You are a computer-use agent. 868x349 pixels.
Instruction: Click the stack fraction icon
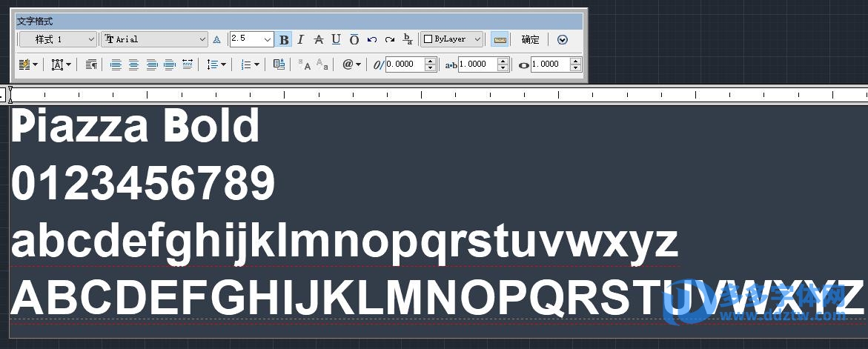(408, 40)
